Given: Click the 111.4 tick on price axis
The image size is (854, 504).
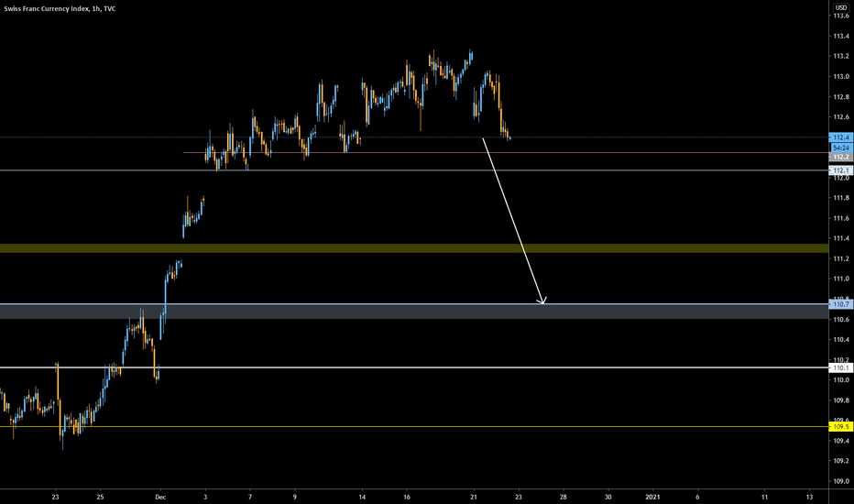Looking at the screenshot, I should click(840, 238).
